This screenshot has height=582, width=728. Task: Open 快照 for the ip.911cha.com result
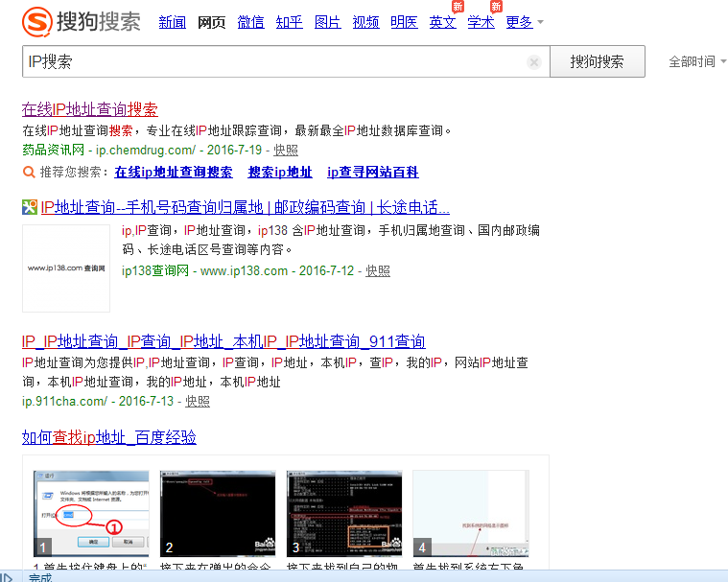198,401
